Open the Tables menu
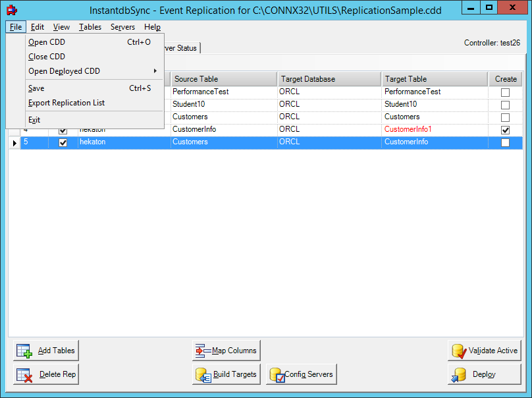The width and height of the screenshot is (532, 398). pyautogui.click(x=90, y=27)
